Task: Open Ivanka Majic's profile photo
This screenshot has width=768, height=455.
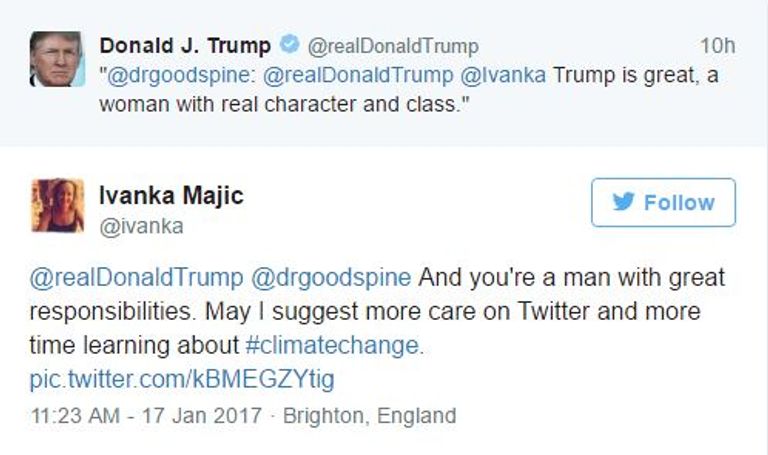Action: [57, 205]
